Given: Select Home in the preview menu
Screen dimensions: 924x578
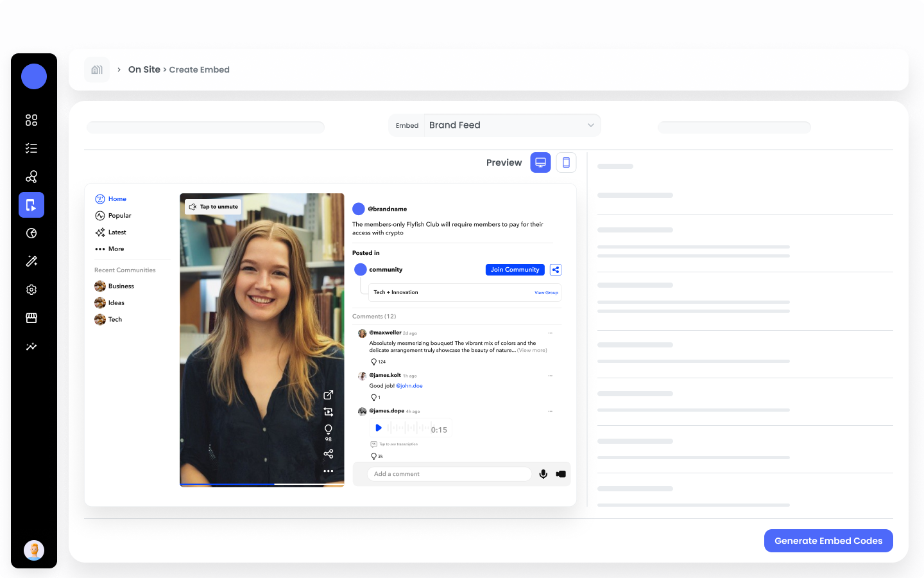Looking at the screenshot, I should [111, 199].
